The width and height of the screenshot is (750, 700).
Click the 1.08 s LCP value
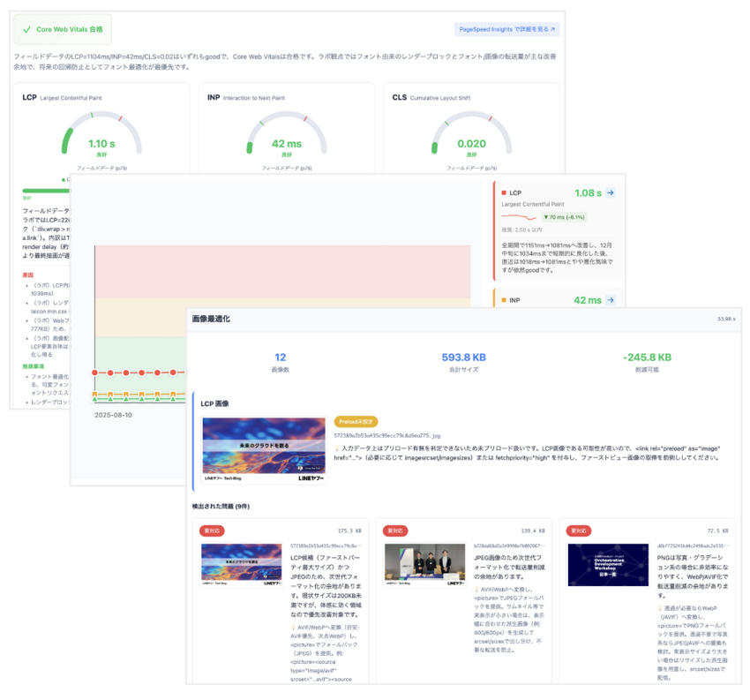pos(588,192)
